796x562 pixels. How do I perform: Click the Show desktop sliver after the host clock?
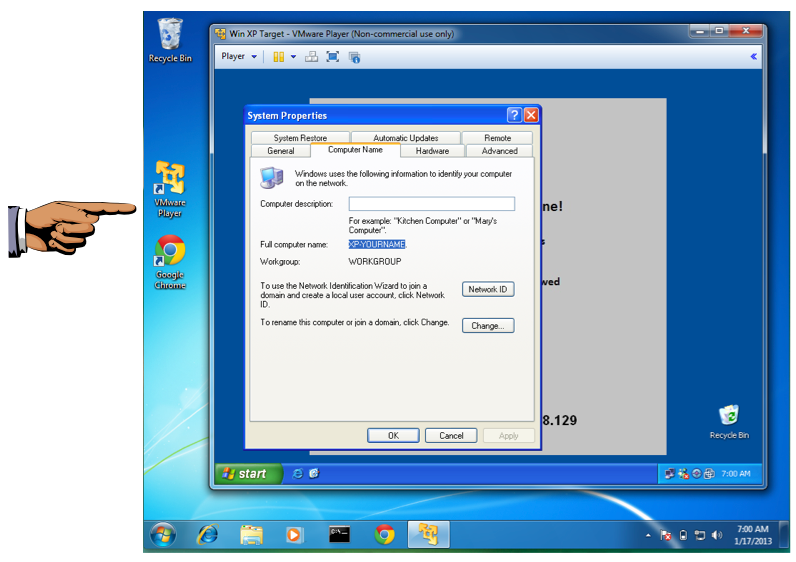pyautogui.click(x=784, y=535)
